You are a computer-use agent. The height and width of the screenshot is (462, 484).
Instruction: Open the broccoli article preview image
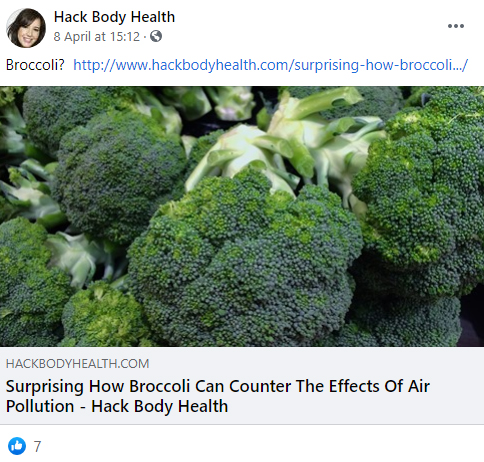coord(242,216)
